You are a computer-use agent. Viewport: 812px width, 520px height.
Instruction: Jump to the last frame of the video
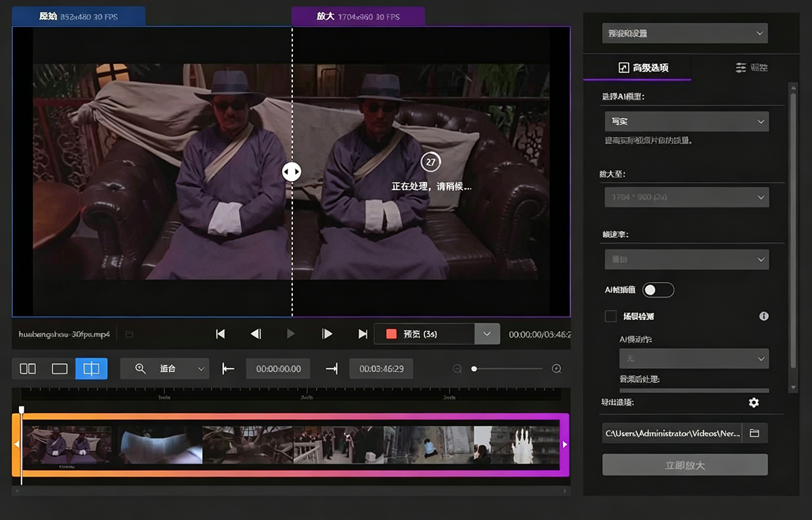[363, 334]
